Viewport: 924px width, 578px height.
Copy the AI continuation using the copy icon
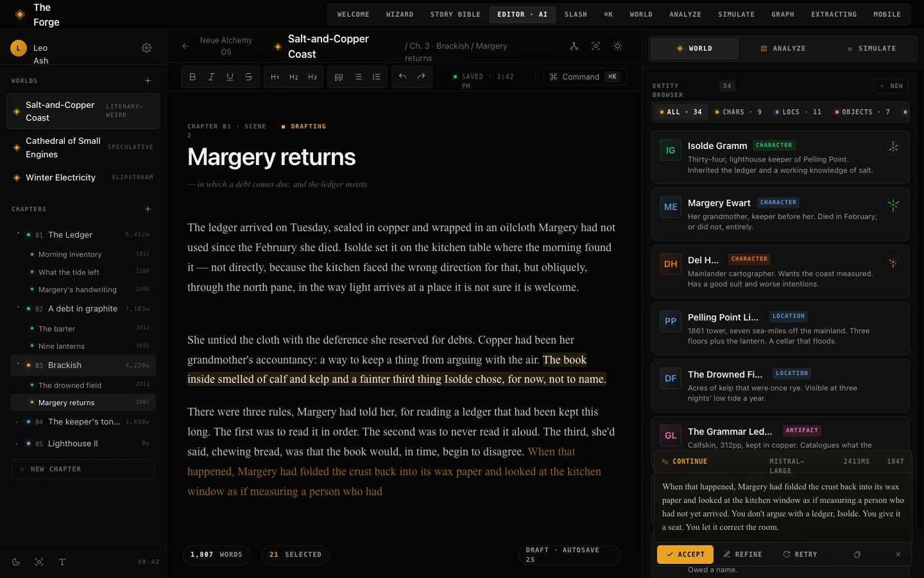[857, 554]
